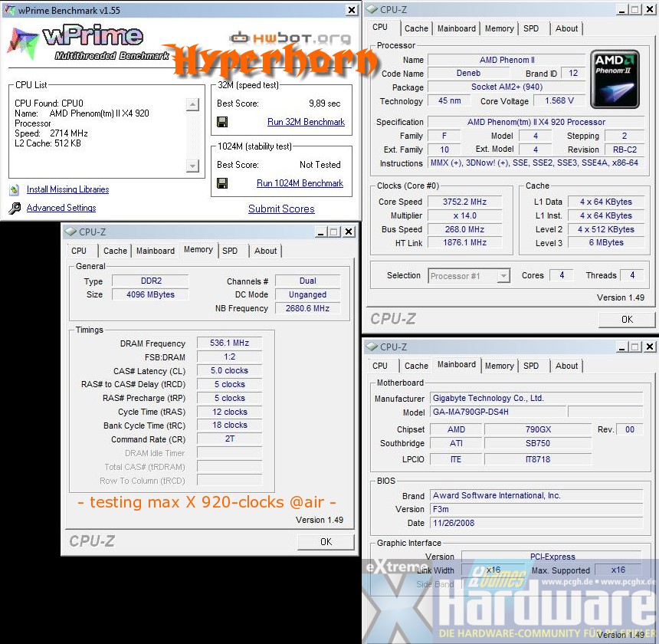This screenshot has width=659, height=644.
Task: Click the Command Rate value 2T
Action: [229, 439]
